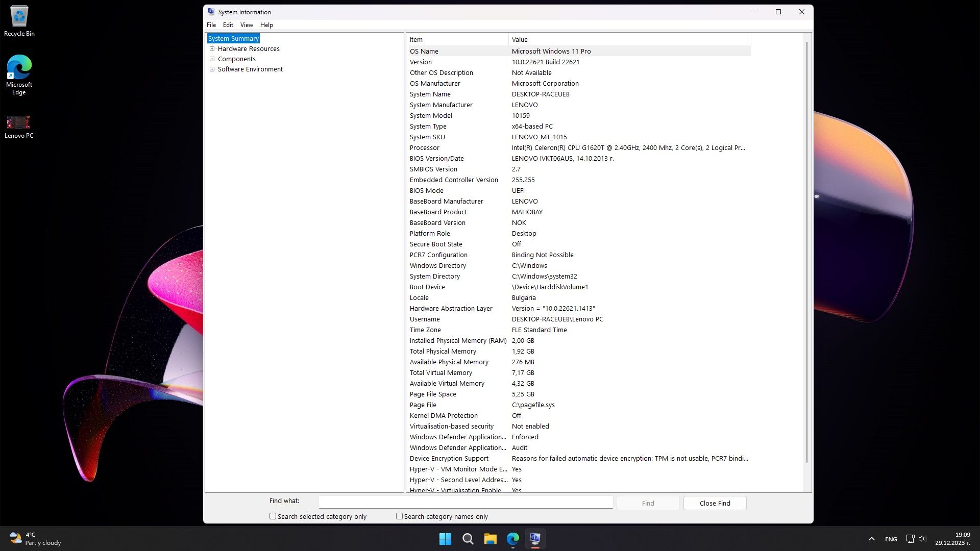Expand the Software Environment node
The width and height of the screenshot is (980, 551).
click(x=212, y=69)
